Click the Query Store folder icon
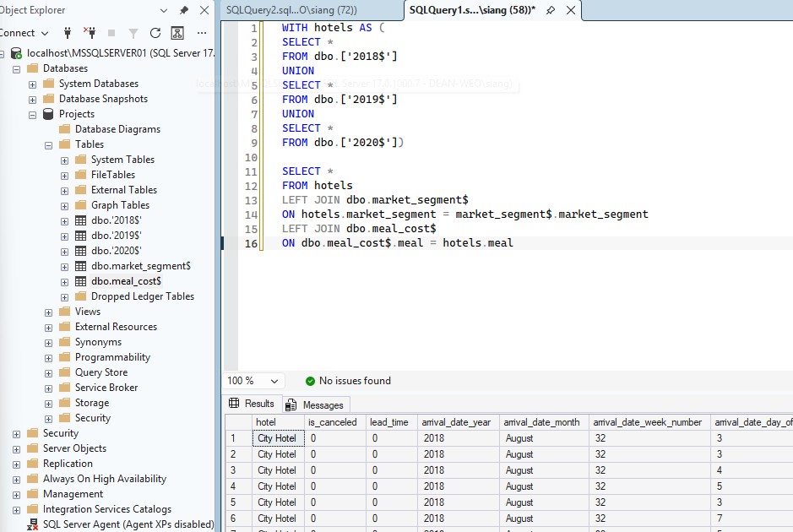 [x=64, y=372]
